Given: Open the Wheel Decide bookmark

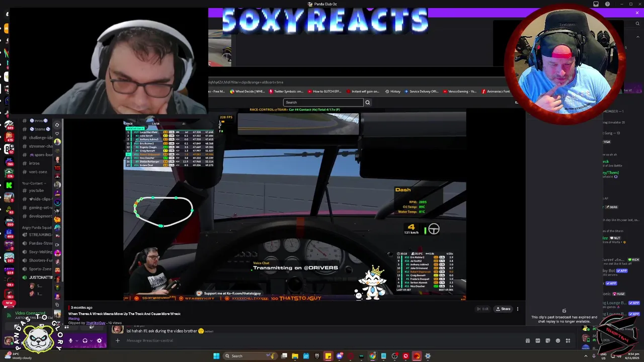Looking at the screenshot, I should (247, 92).
